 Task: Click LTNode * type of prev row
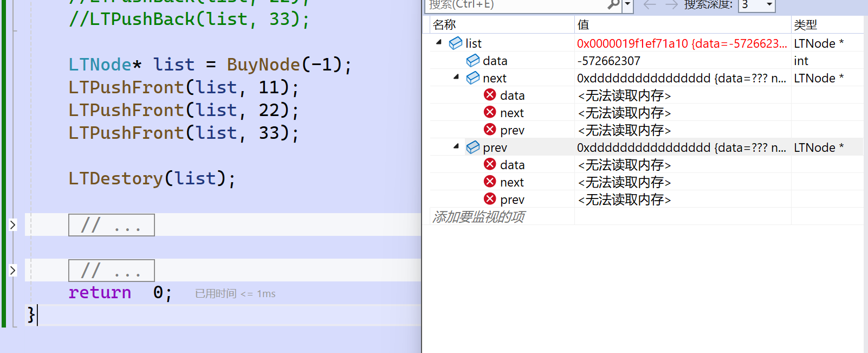click(819, 147)
